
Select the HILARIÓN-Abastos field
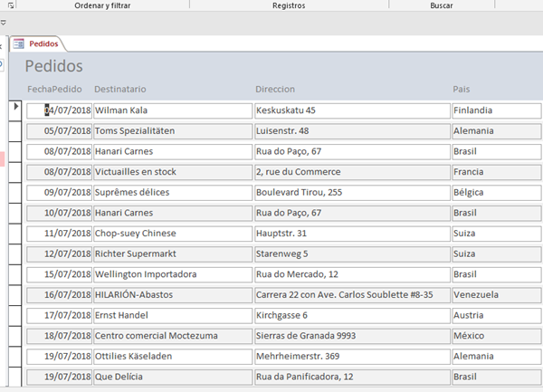[x=173, y=295]
